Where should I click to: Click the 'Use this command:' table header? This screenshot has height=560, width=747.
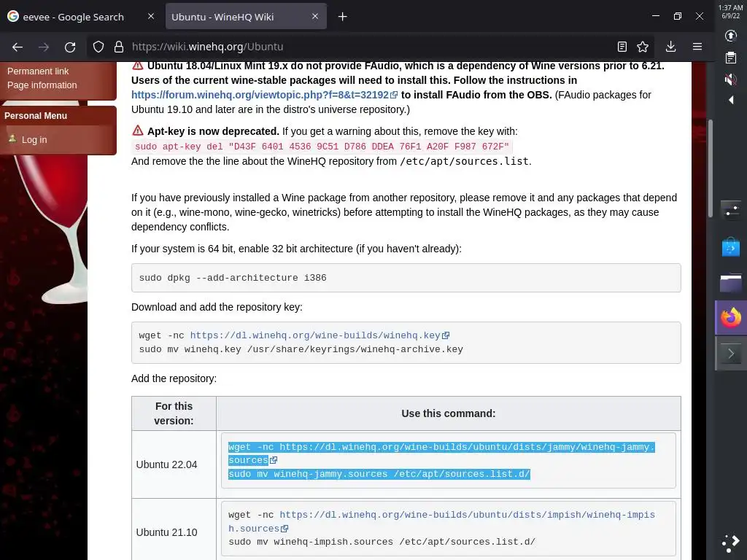tap(449, 413)
